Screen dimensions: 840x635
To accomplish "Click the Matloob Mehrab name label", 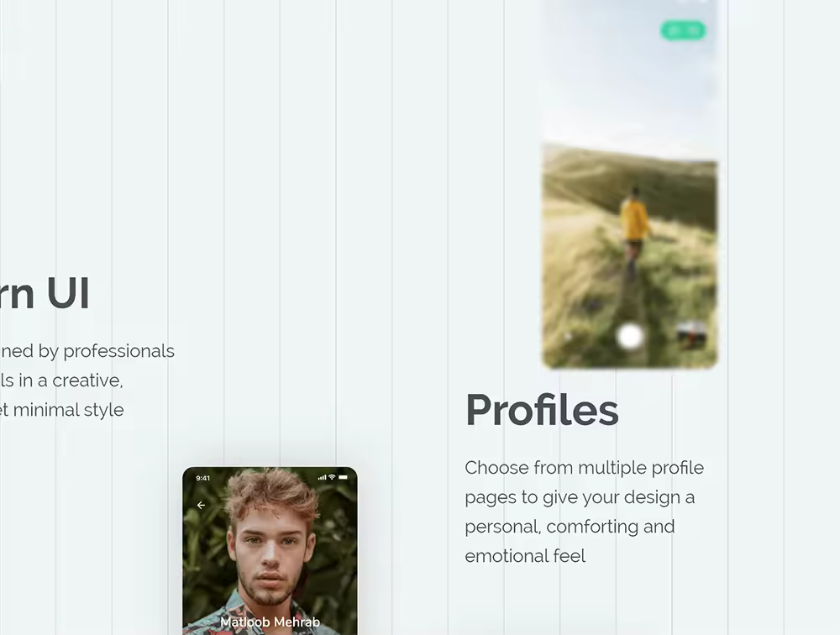I will 270,622.
